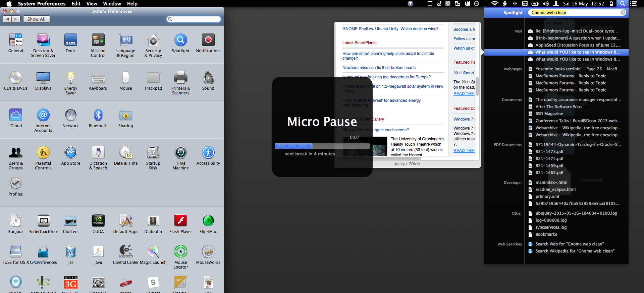644x293 pixels.
Task: Open Bluetooth preference pane
Action: pos(98,118)
